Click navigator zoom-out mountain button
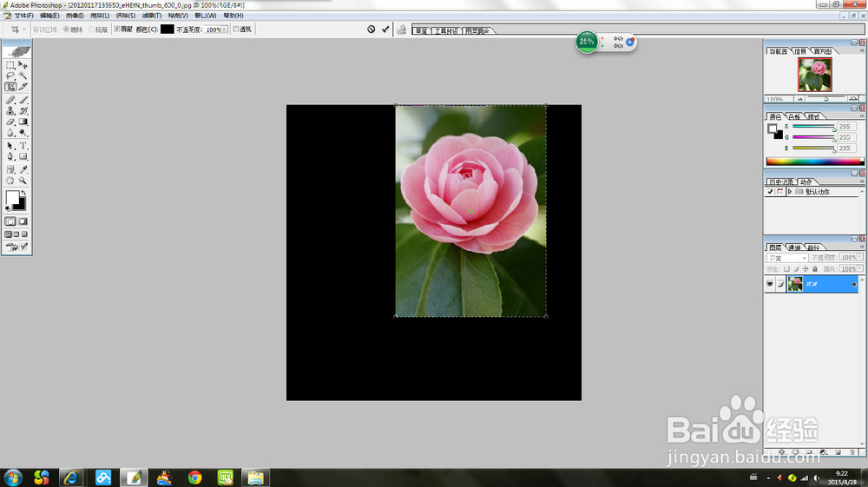868x487 pixels. click(799, 99)
